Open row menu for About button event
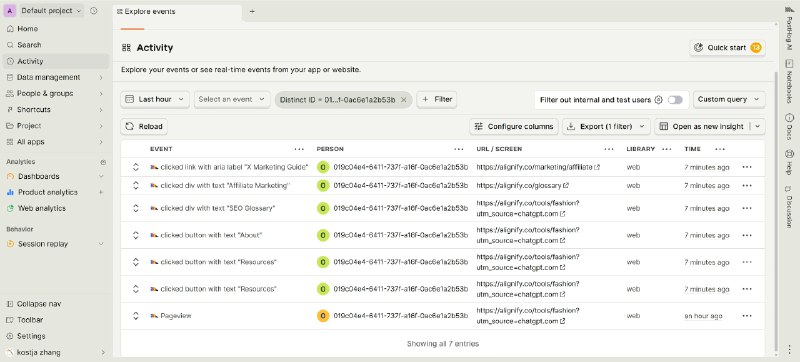Viewport: 800px width, 362px height. click(747, 236)
